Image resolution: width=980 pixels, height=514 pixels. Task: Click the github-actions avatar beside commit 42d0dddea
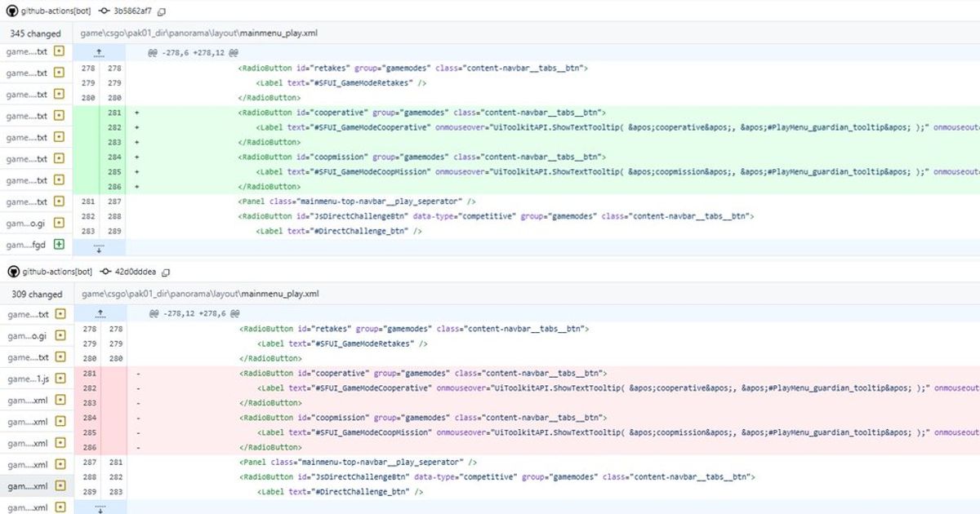click(12, 272)
